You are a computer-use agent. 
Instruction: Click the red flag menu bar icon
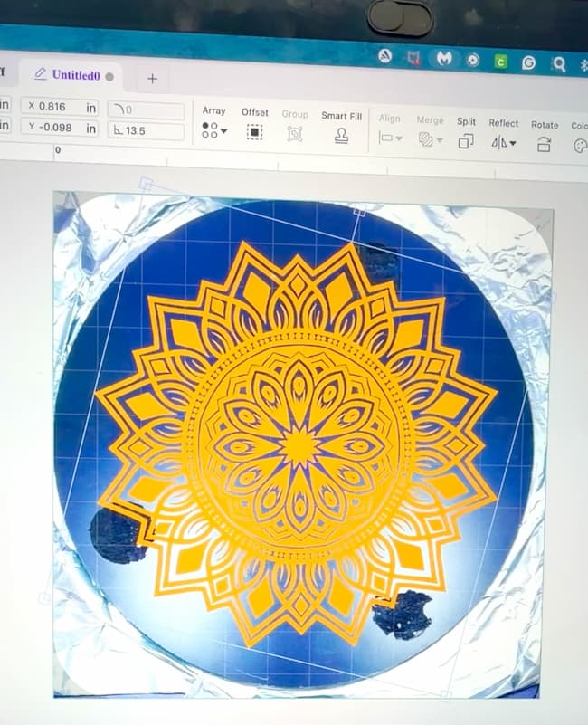tap(413, 57)
